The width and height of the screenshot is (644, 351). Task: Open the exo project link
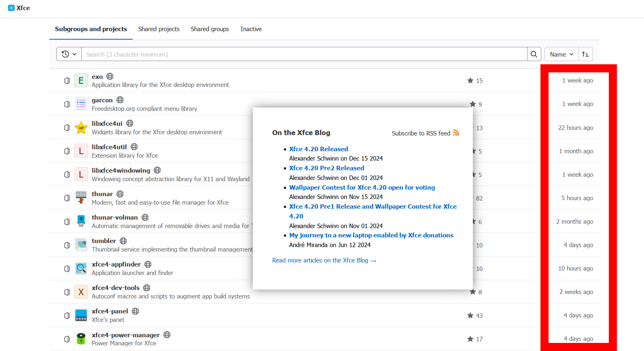click(97, 77)
